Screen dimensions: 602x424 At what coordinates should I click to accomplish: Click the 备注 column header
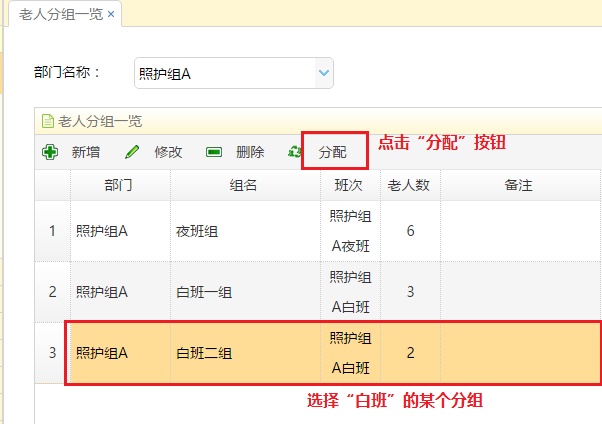click(x=521, y=185)
